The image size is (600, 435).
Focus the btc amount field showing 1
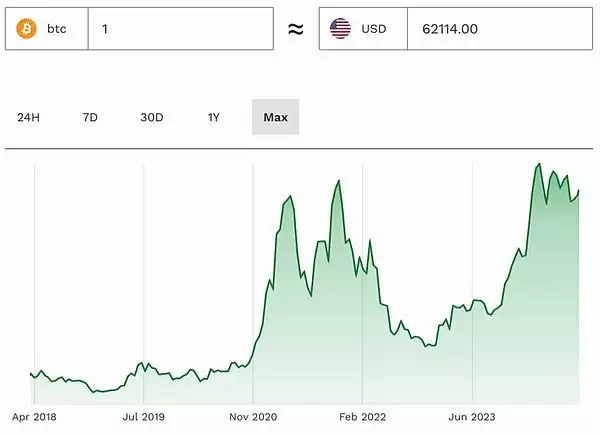pos(180,29)
